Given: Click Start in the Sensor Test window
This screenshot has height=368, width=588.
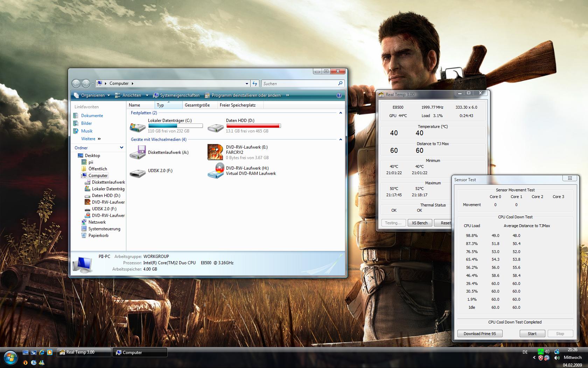Looking at the screenshot, I should [532, 334].
